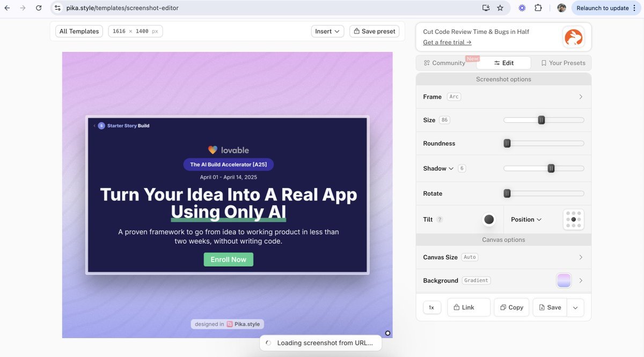Screen dimensions: 644x357
Task: Click the Canvas options section header
Action: tap(503, 240)
